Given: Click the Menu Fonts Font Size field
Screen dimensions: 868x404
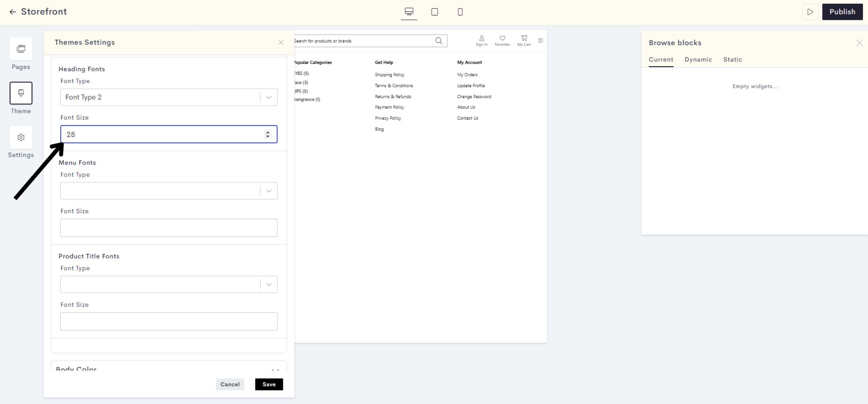Looking at the screenshot, I should [169, 228].
